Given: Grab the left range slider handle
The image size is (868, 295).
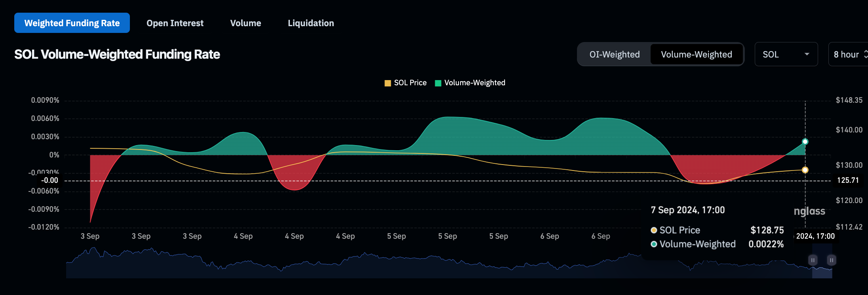Looking at the screenshot, I should click(x=813, y=260).
